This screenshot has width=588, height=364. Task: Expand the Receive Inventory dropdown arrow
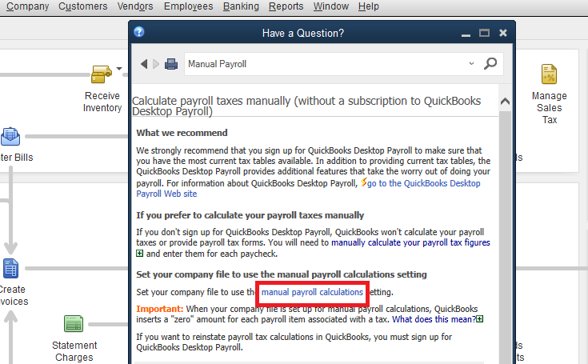click(119, 69)
